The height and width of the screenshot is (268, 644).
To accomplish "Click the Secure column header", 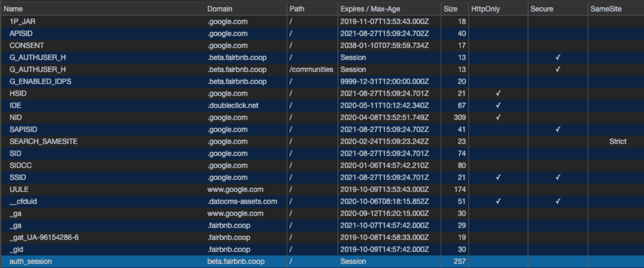I will tap(542, 9).
